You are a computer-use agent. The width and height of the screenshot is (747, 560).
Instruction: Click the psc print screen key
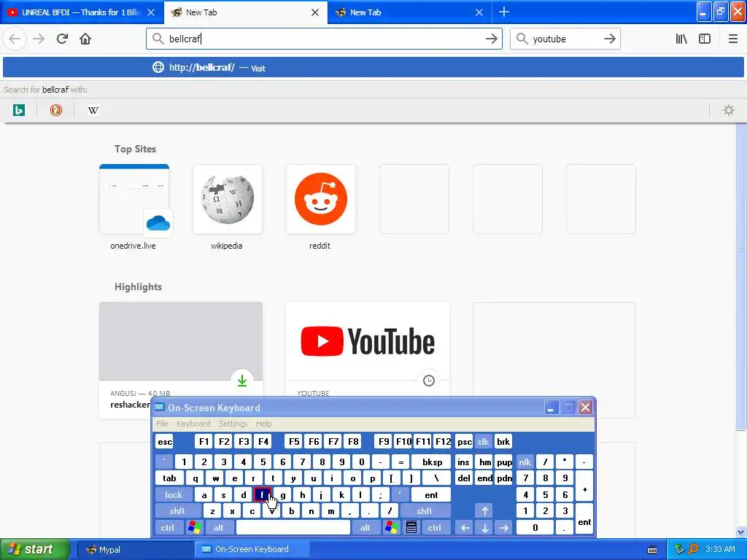coord(465,441)
